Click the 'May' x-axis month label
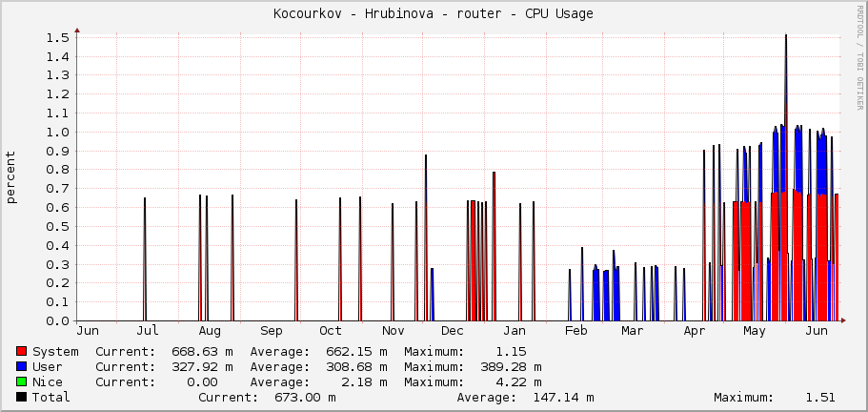The image size is (868, 412). point(755,331)
